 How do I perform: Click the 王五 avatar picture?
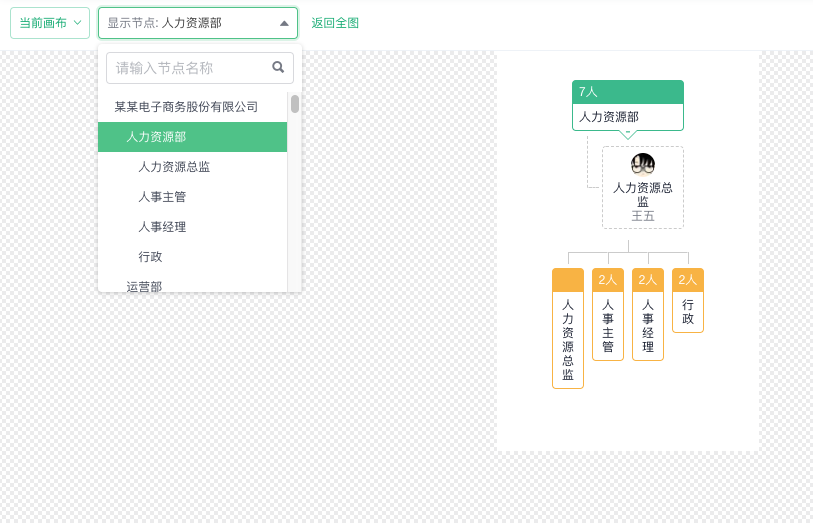(x=643, y=165)
